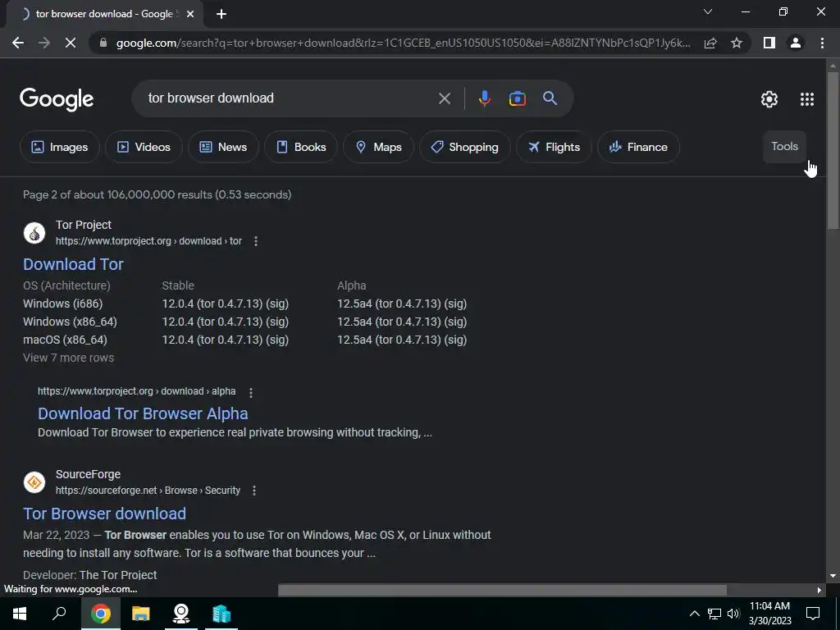Switch to Finance results
Image resolution: width=840 pixels, height=630 pixels.
click(638, 147)
